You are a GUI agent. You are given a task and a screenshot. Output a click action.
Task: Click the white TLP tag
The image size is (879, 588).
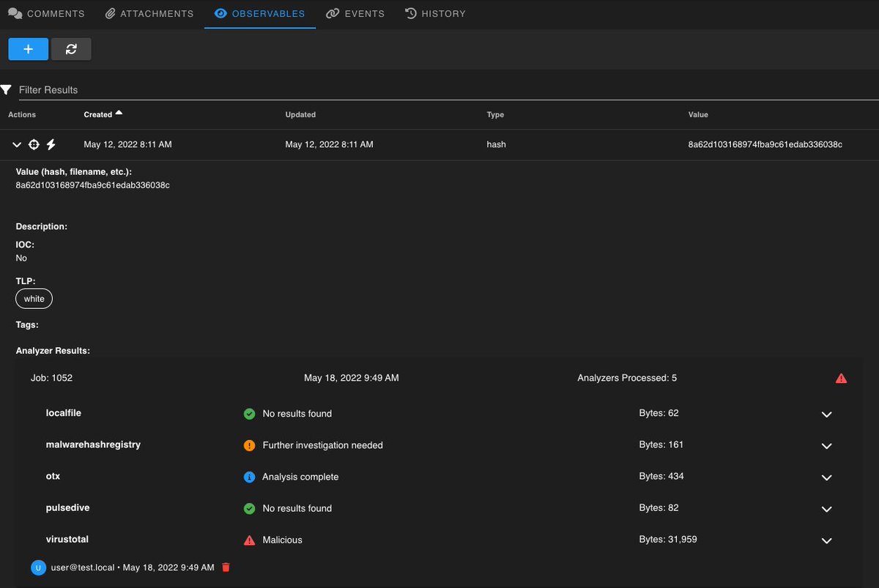click(33, 298)
